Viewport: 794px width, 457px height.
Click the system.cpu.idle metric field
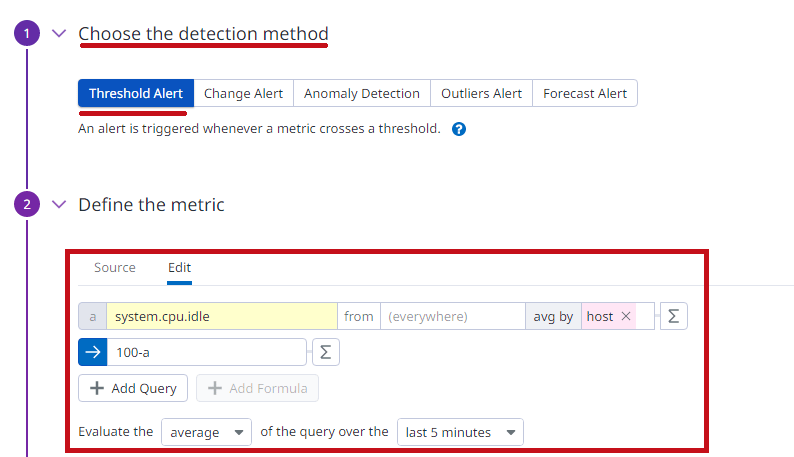[222, 316]
